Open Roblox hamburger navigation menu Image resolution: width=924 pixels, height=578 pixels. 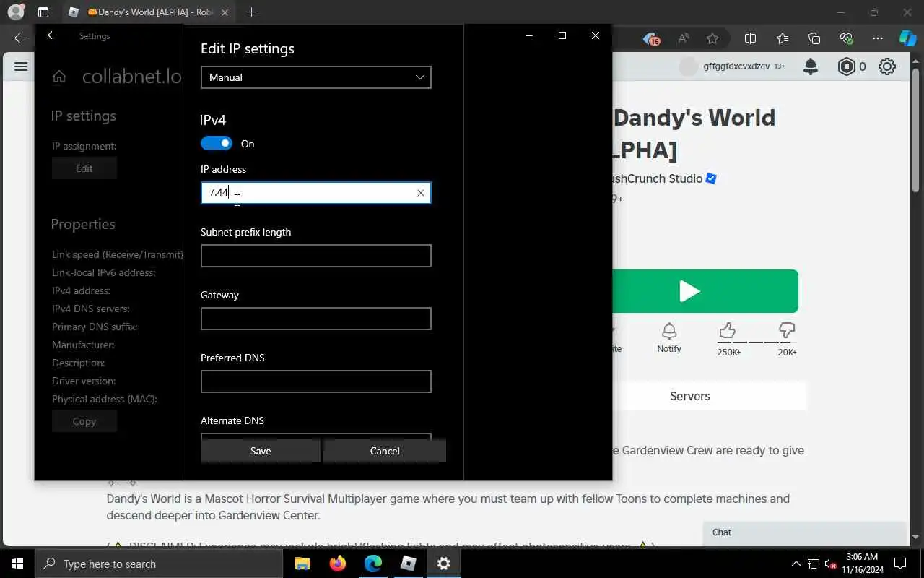coord(21,66)
